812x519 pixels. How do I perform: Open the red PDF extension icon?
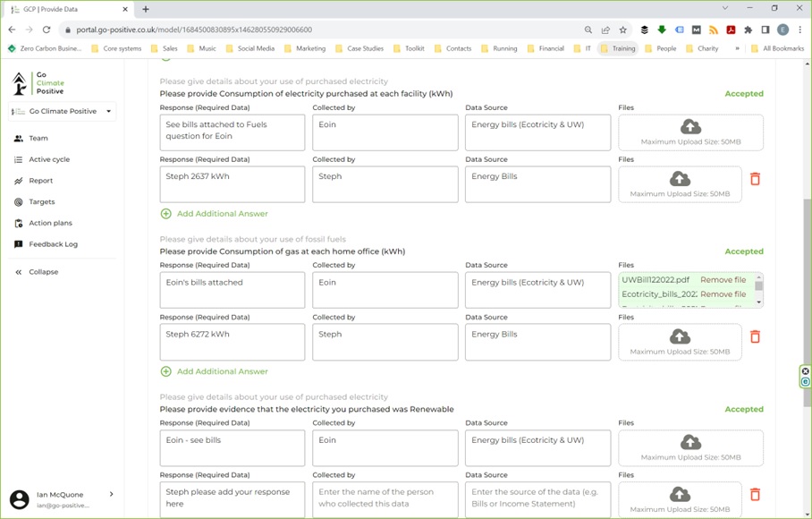tap(731, 30)
